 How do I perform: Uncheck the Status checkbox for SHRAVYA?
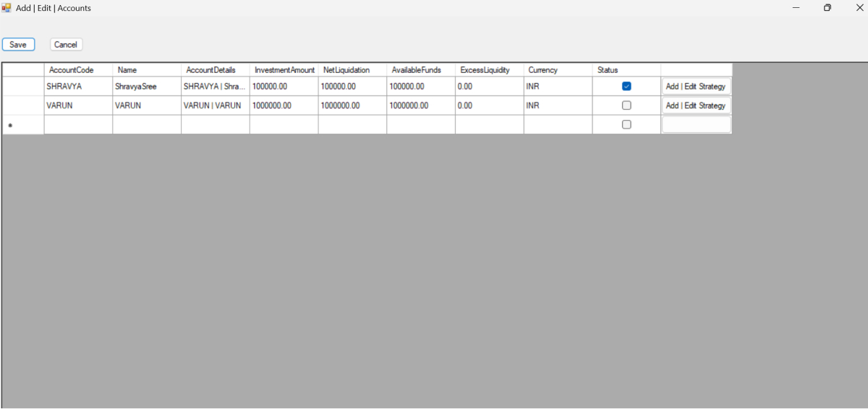point(626,86)
